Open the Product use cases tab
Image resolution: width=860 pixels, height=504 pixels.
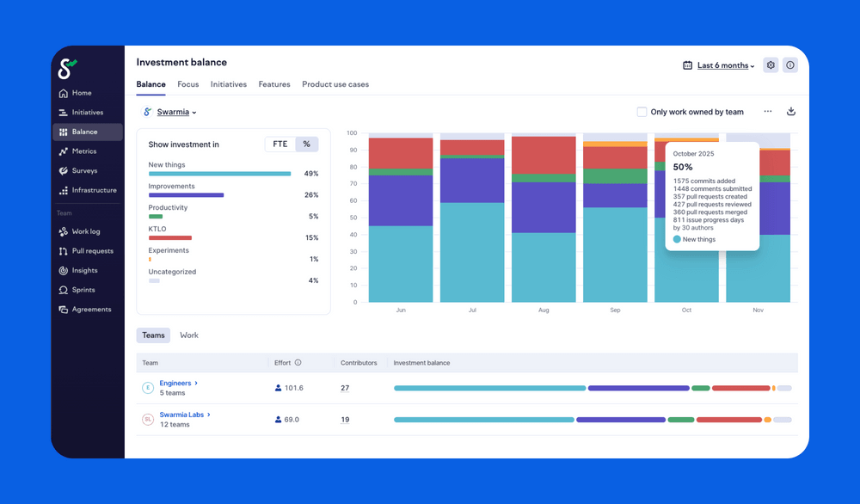point(335,84)
